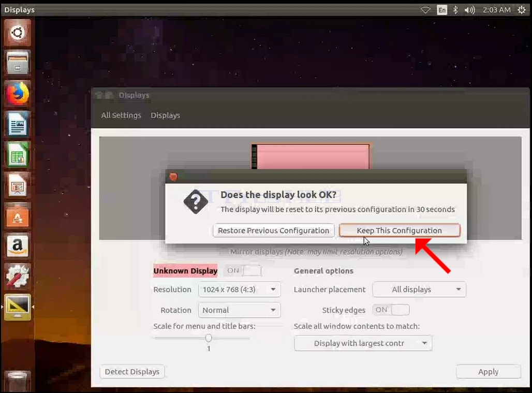The width and height of the screenshot is (532, 393).
Task: Go back to All Settings
Action: 121,115
